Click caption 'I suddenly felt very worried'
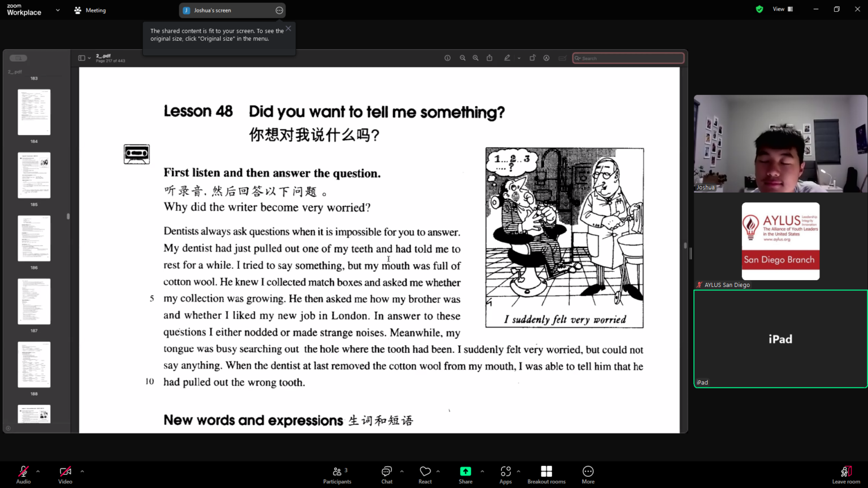The image size is (868, 488). [565, 320]
